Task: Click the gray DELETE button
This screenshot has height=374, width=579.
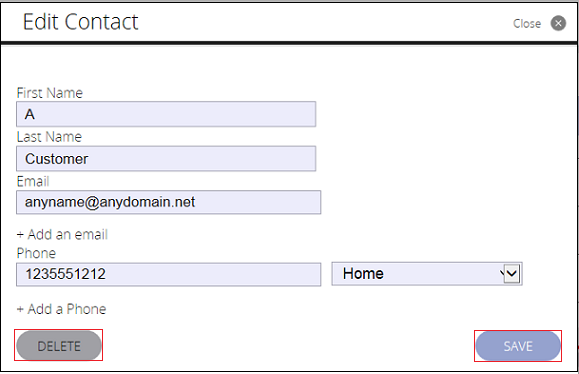Action: pyautogui.click(x=59, y=346)
